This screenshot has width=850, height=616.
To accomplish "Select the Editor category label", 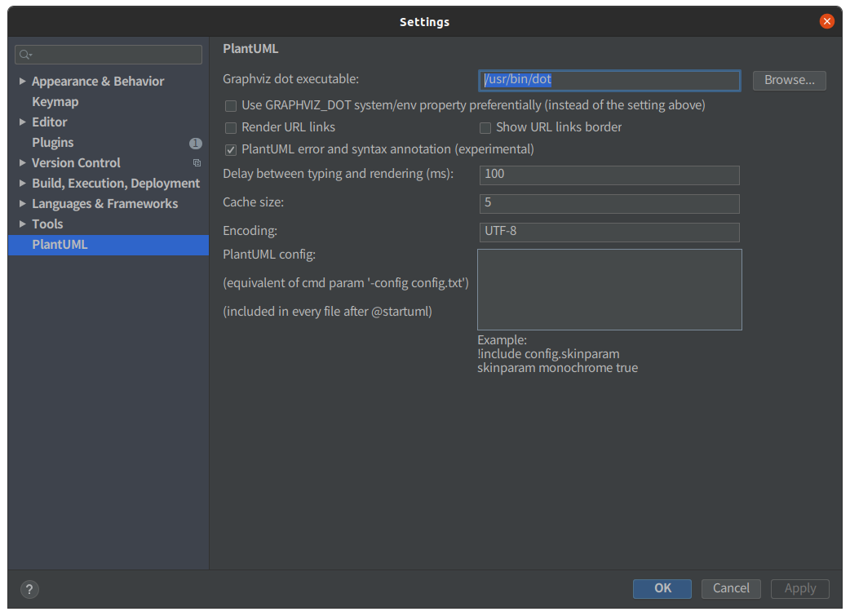I will (x=49, y=122).
